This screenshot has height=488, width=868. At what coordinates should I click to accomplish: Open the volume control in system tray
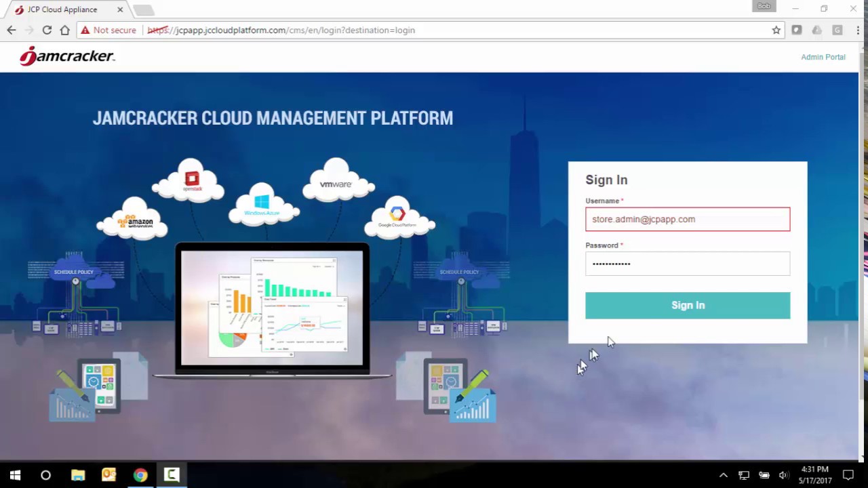[x=784, y=475]
